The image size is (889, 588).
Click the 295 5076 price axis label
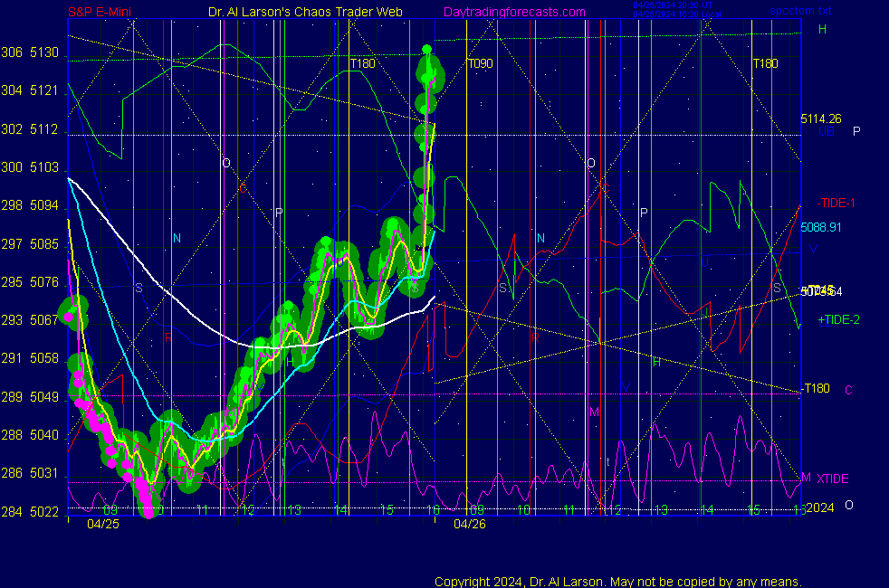[x=30, y=282]
